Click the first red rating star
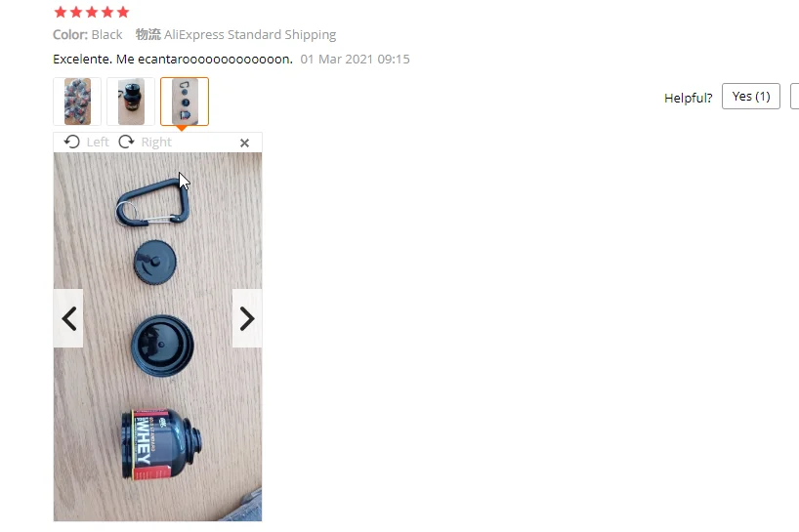The image size is (799, 532). [61, 12]
